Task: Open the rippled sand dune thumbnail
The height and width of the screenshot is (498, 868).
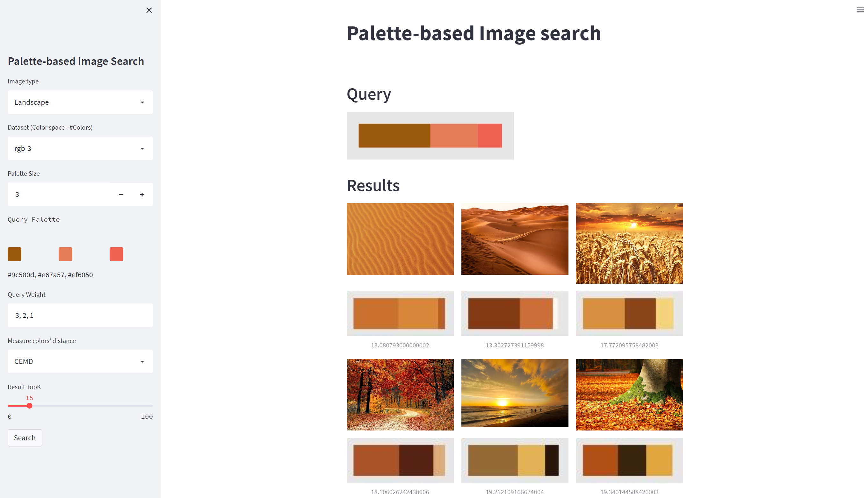Action: tap(400, 239)
